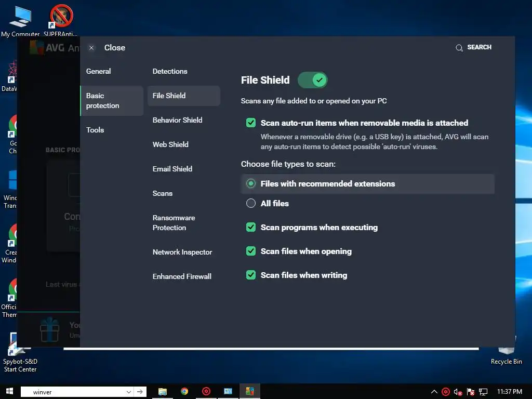The image size is (532, 399).
Task: Click the blue window taskbar app icon
Action: tap(228, 392)
